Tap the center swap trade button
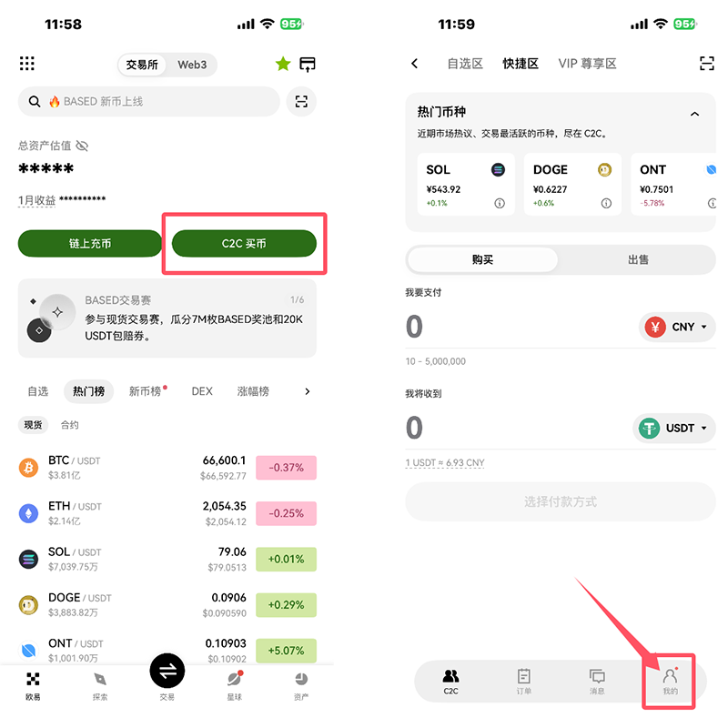This screenshot has width=728, height=728. pyautogui.click(x=167, y=671)
